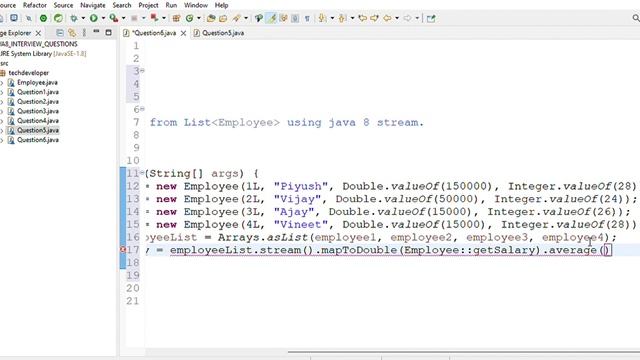This screenshot has width=640, height=360.
Task: Open the Refactor menu
Action: [x=35, y=5]
